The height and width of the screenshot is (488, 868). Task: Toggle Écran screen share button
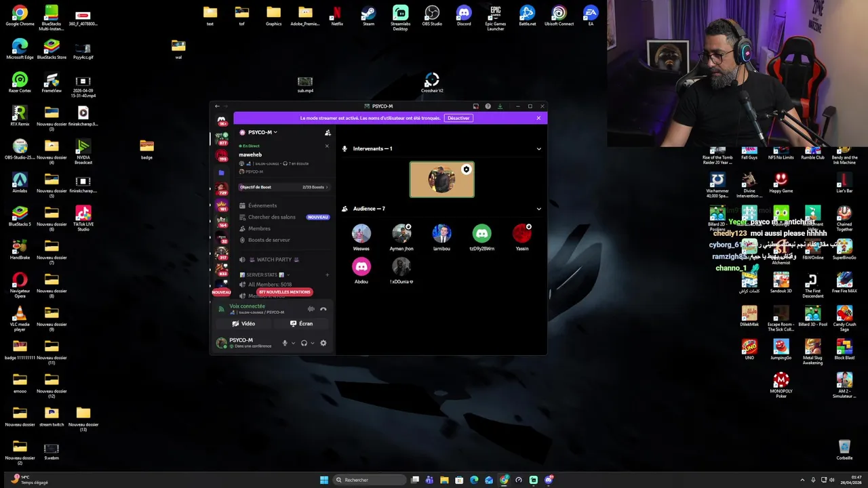tap(302, 324)
